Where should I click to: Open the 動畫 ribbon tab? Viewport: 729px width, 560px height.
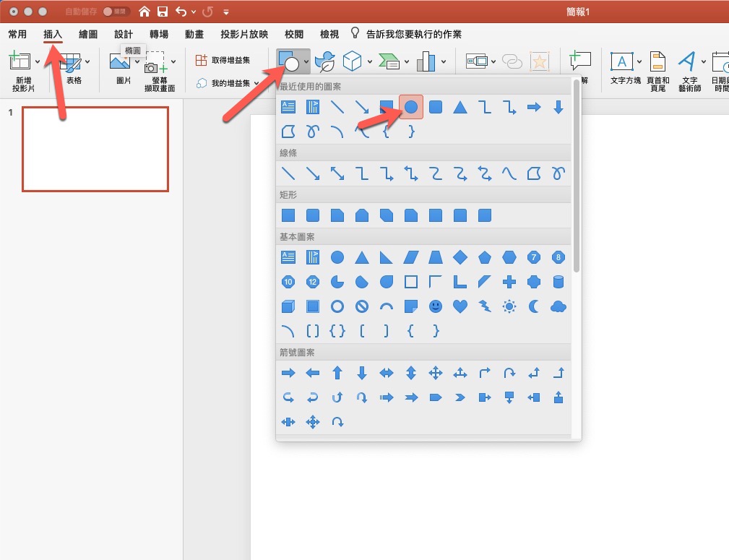point(194,34)
